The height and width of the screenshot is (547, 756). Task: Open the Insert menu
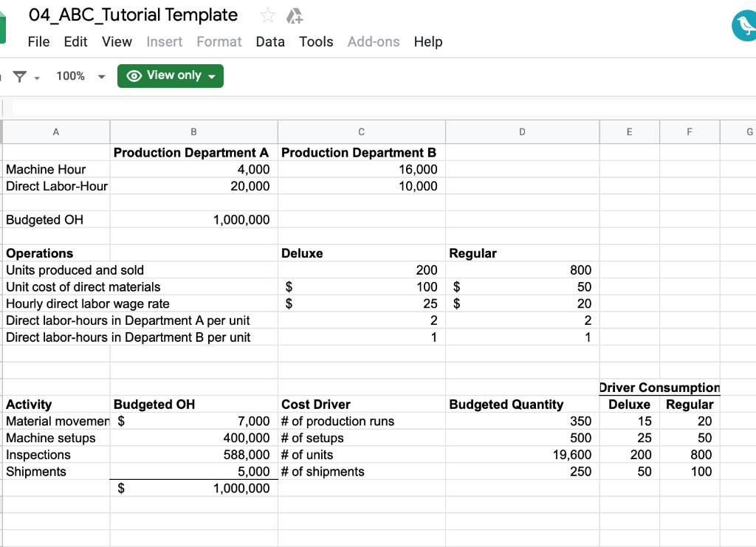(165, 42)
